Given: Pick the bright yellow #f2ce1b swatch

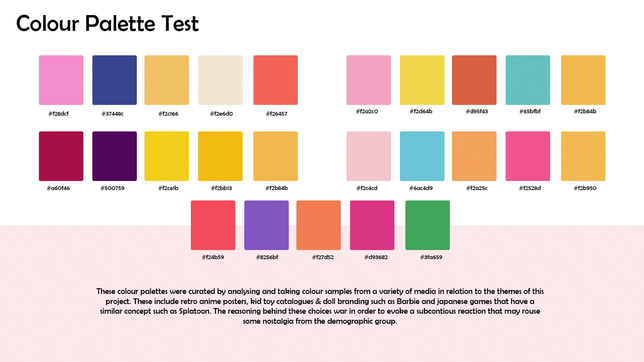Looking at the screenshot, I should pos(166,156).
